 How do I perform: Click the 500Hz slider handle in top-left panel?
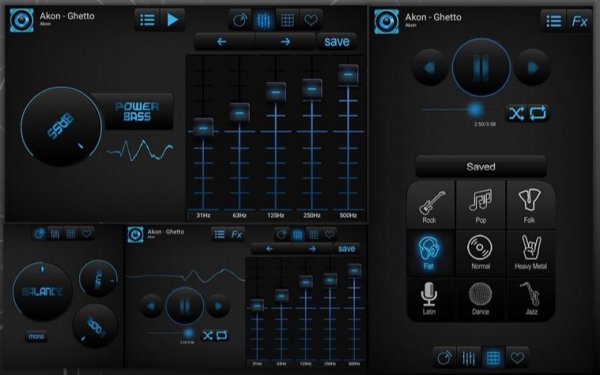(348, 75)
